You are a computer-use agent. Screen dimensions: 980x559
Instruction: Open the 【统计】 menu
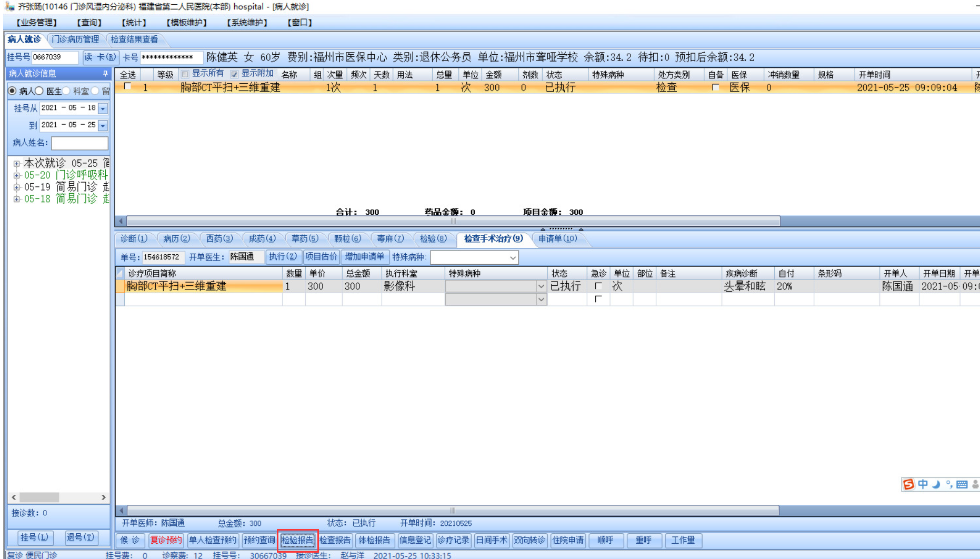(134, 23)
